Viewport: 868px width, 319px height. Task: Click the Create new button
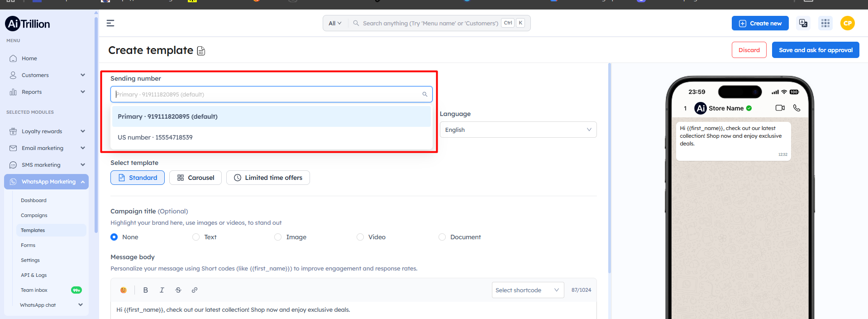tap(760, 23)
